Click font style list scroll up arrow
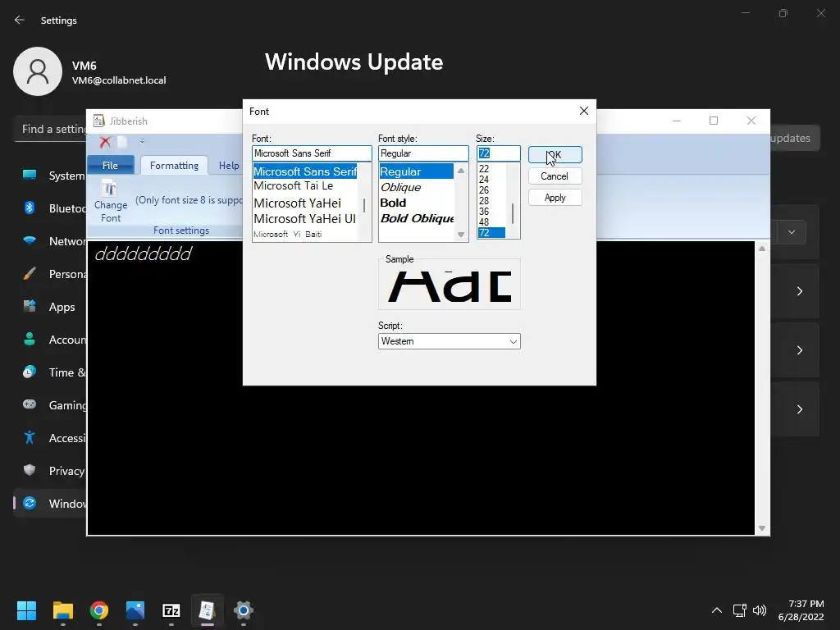840x630 pixels. pyautogui.click(x=461, y=171)
